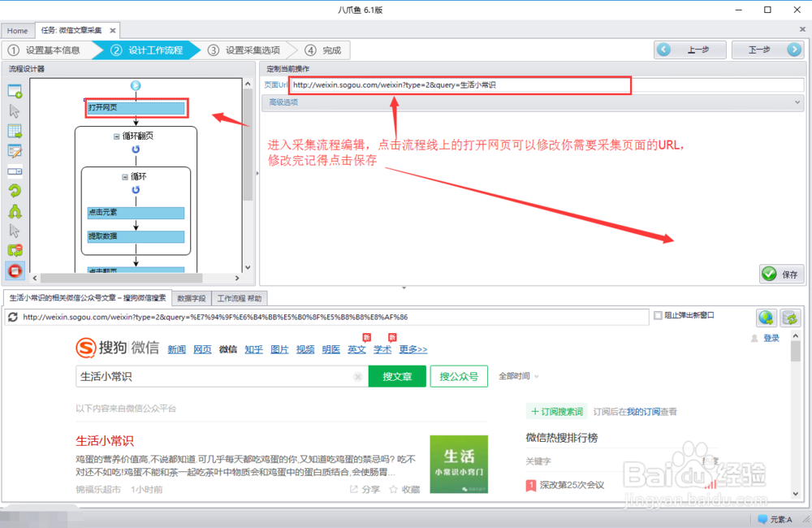812x528 pixels.
Task: Click the loop arrow icon under 循环
Action: 136,189
